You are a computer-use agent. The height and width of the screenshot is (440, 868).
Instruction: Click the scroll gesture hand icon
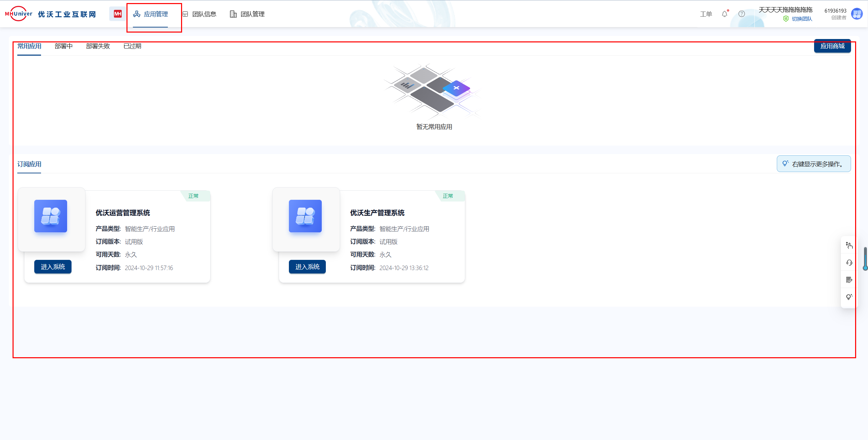tap(849, 245)
